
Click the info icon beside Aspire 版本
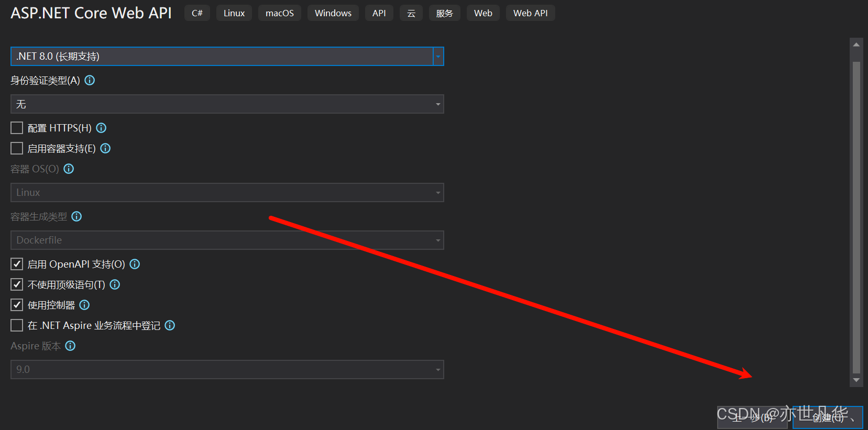pyautogui.click(x=70, y=346)
